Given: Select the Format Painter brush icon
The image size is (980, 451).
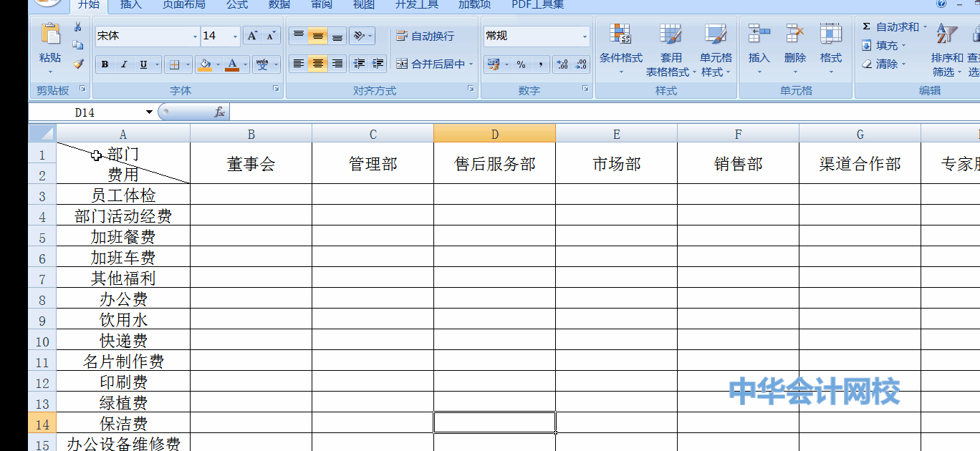Looking at the screenshot, I should click(78, 63).
